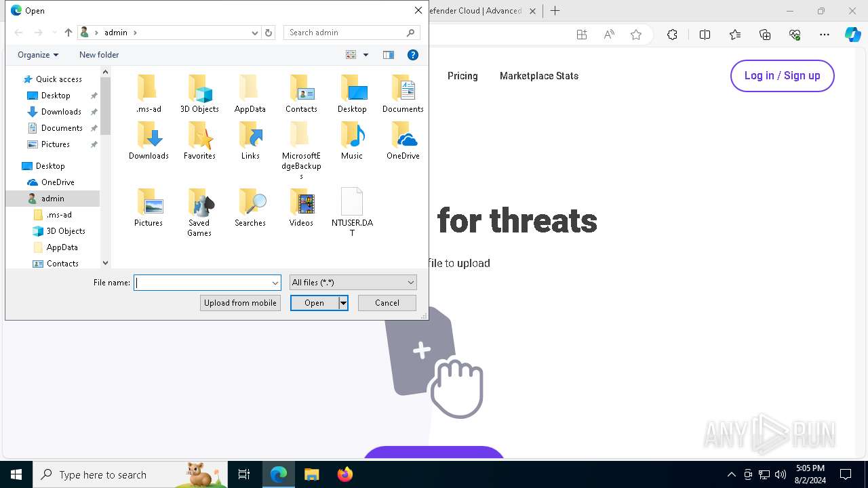The image size is (868, 488).
Task: Open Edge Read aloud icon
Action: (609, 35)
